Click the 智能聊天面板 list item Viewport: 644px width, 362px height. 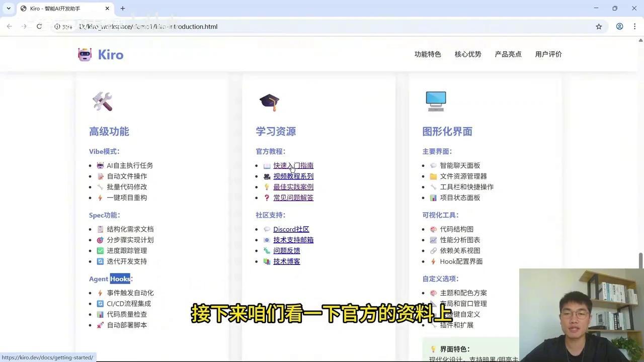pyautogui.click(x=460, y=165)
